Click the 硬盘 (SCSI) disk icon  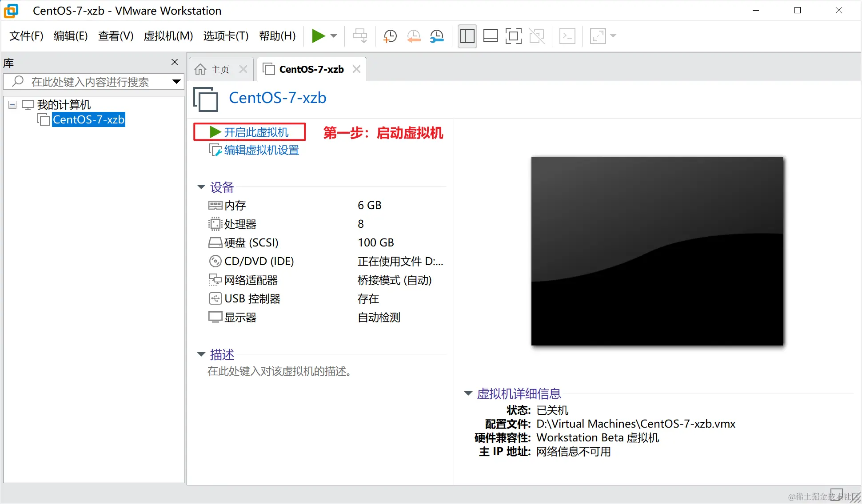click(x=215, y=242)
